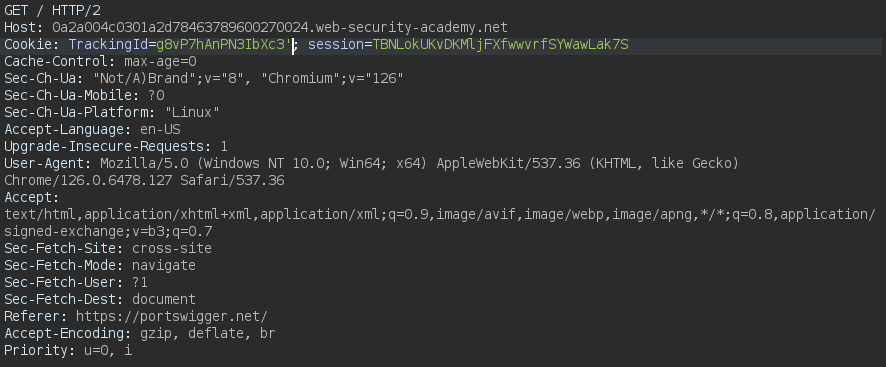Viewport: 886px width, 367px height.
Task: Click the Host header domain value
Action: [x=280, y=28]
